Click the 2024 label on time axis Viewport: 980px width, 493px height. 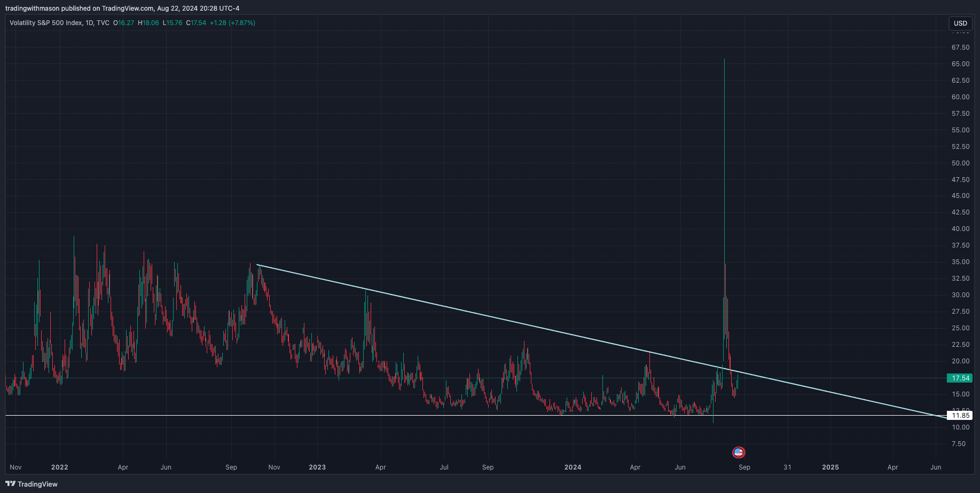point(573,467)
